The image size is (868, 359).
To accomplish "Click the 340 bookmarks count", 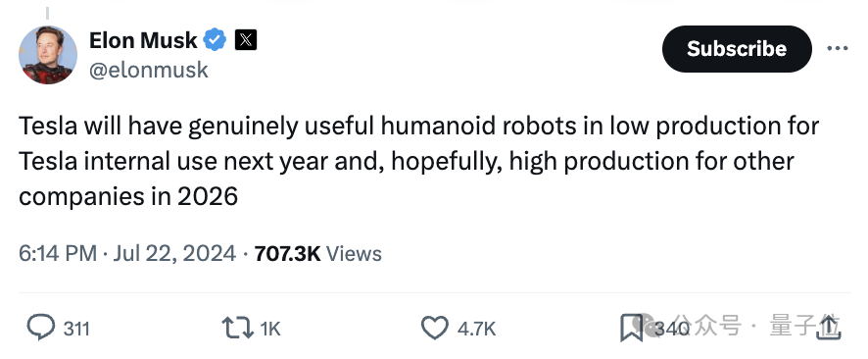I will (x=672, y=329).
